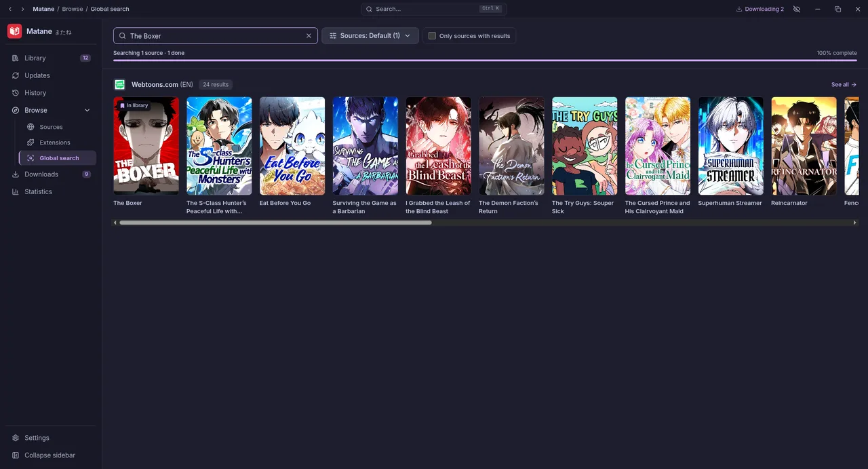This screenshot has width=868, height=469.
Task: Open The Demon Faction's Return cover
Action: (512, 146)
